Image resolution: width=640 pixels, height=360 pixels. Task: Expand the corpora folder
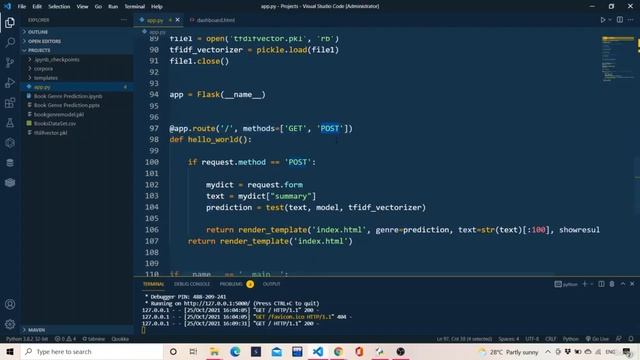point(77,69)
